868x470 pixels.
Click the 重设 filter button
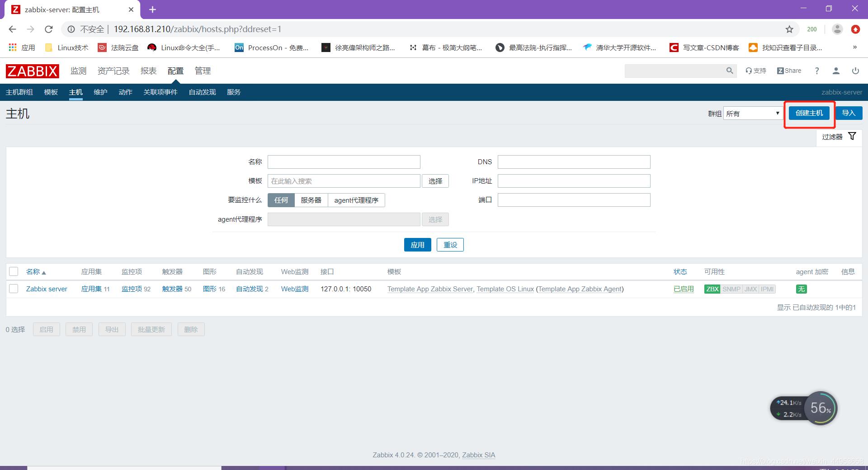tap(450, 245)
